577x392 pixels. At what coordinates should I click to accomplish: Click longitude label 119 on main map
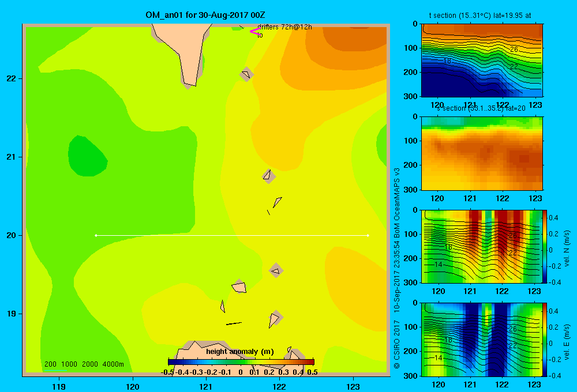pos(59,386)
